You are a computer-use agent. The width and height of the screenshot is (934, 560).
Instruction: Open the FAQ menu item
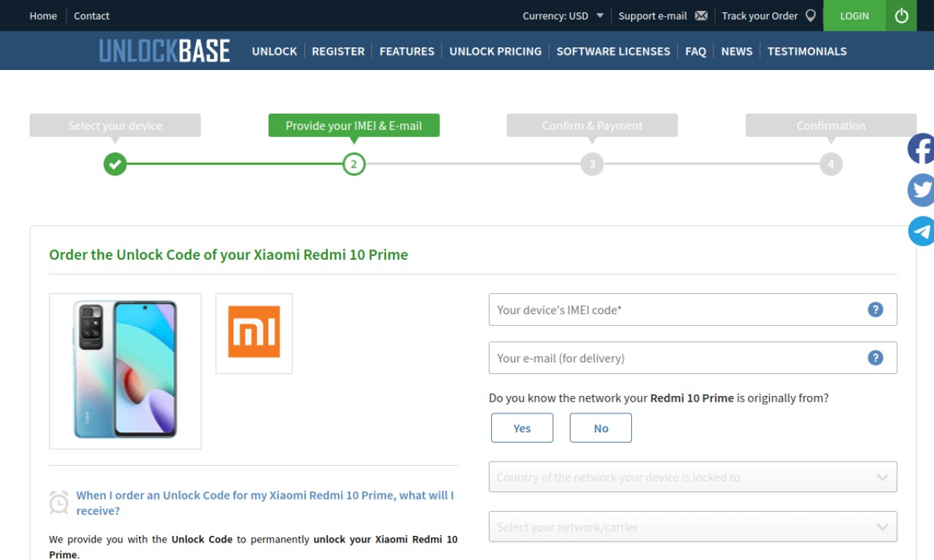pos(695,51)
